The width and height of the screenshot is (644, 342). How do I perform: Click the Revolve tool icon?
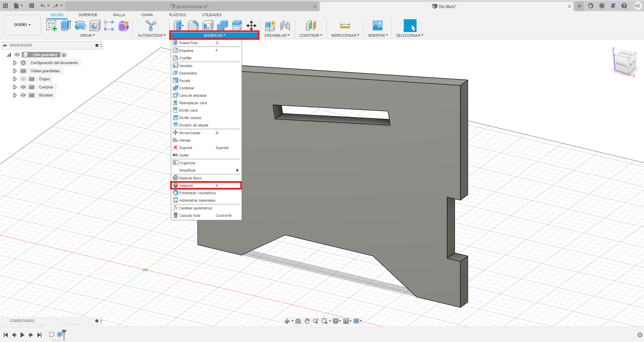[x=80, y=26]
